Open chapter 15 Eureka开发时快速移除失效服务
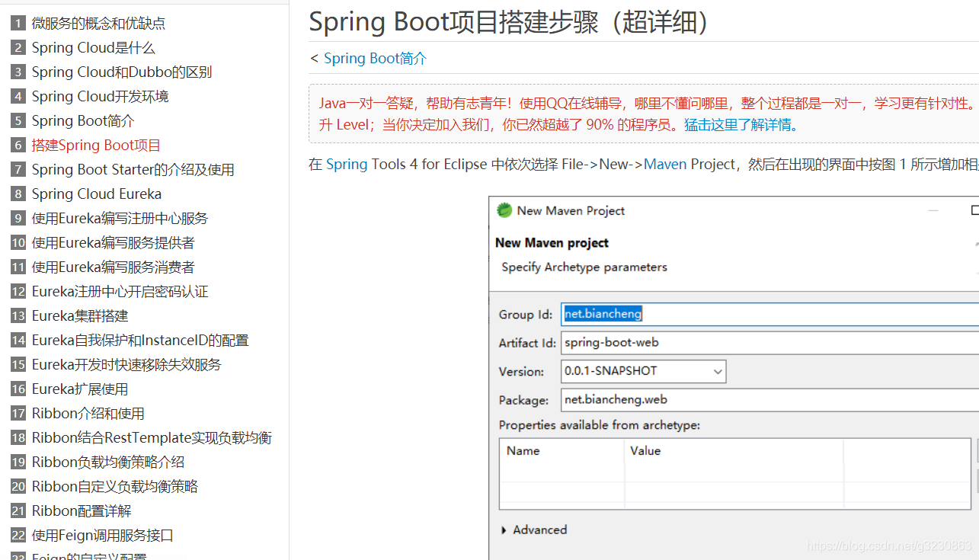 click(126, 365)
